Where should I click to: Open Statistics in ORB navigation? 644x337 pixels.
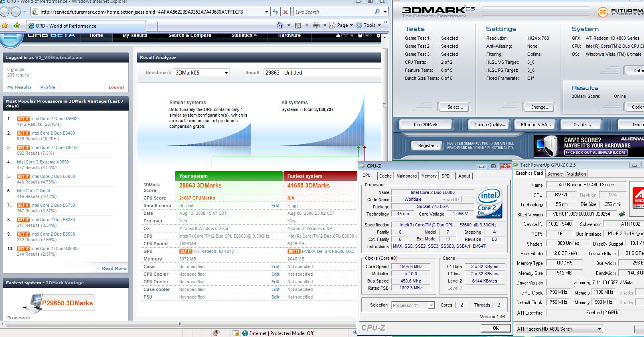point(244,35)
